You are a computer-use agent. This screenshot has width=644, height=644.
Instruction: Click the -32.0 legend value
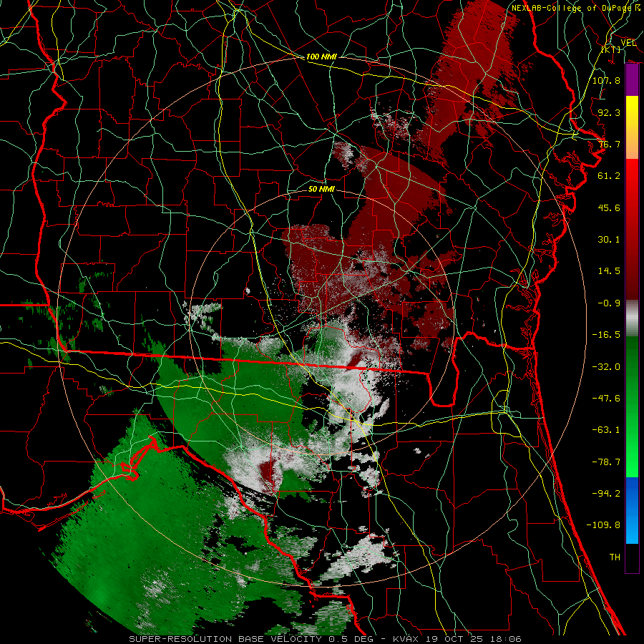point(606,367)
